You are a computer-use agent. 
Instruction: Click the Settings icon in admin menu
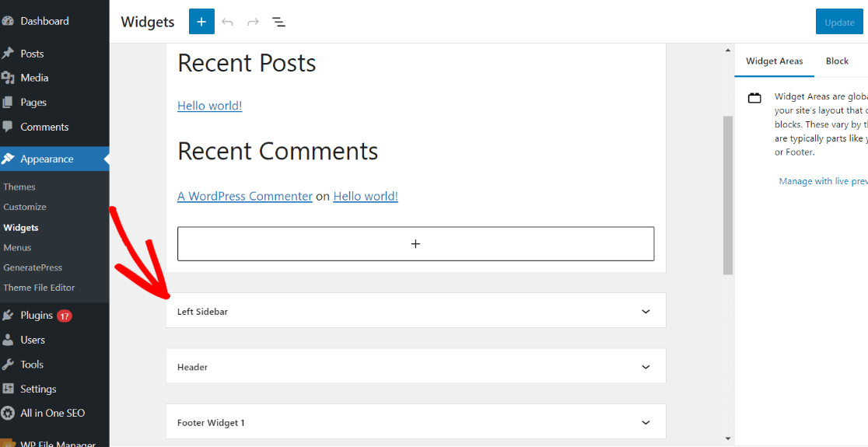[9, 389]
